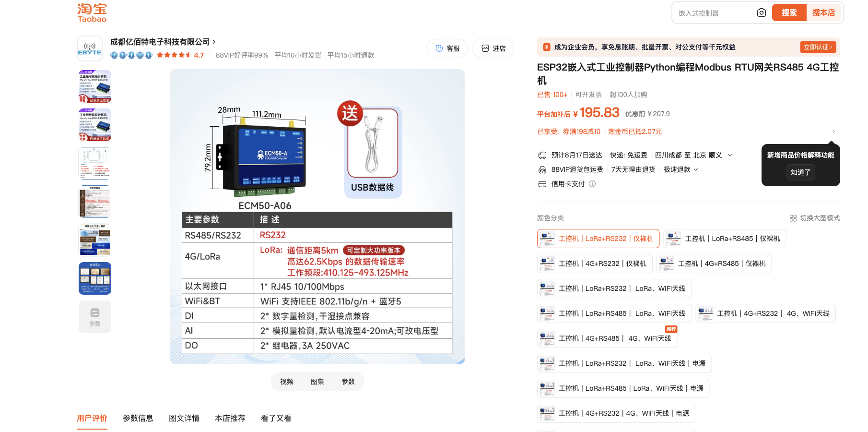The width and height of the screenshot is (868, 432).
Task: Expand the shipping address dropdown after 顺义
Action: (x=730, y=155)
